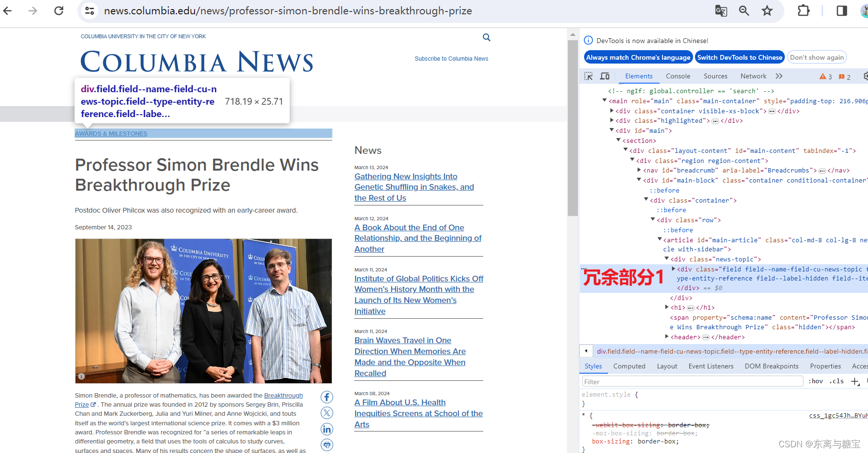868x453 pixels.
Task: Click the new style rule plus icon
Action: pyautogui.click(x=855, y=381)
